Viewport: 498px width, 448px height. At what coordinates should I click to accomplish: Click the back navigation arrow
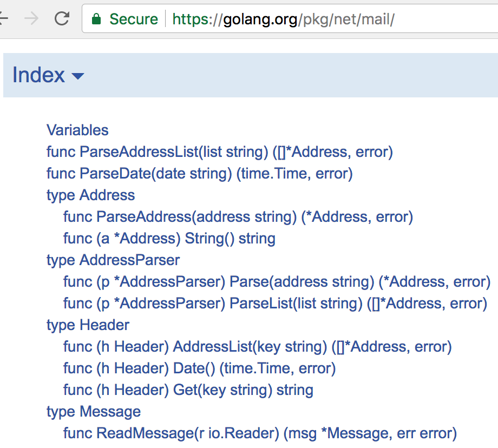(5, 18)
